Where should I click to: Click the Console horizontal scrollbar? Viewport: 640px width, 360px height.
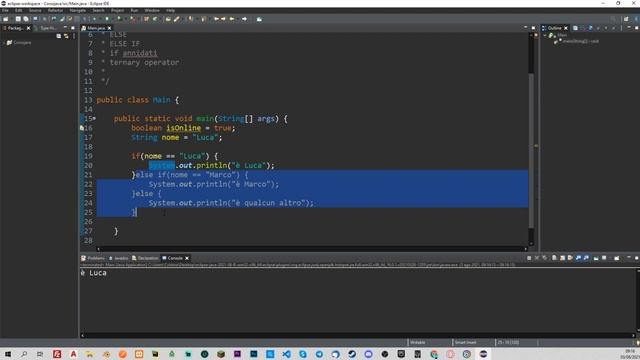coord(357,335)
